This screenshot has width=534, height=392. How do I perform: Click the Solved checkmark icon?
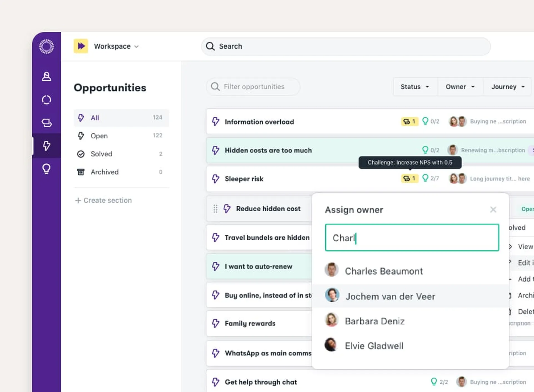coord(81,154)
